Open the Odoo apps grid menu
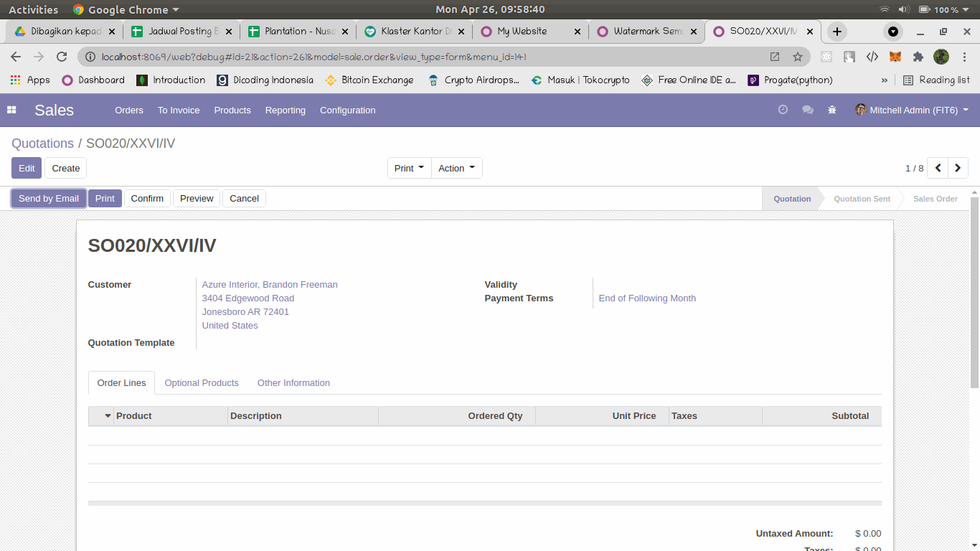The width and height of the screenshot is (980, 551). pyautogui.click(x=11, y=110)
